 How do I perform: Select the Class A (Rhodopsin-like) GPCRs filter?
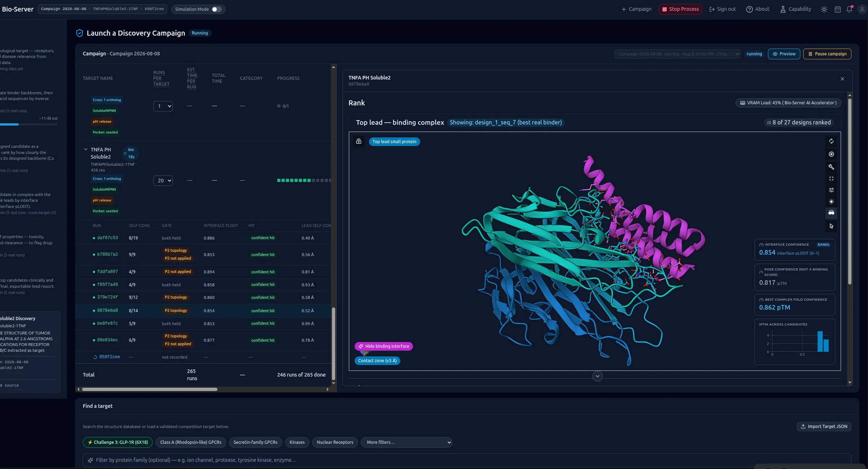191,442
